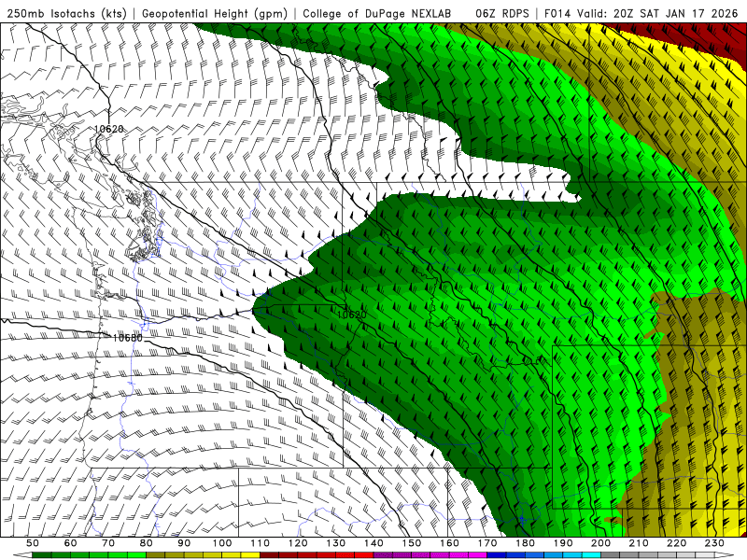Click the 10620 contour label inside green shading
747x560 pixels.
(352, 315)
